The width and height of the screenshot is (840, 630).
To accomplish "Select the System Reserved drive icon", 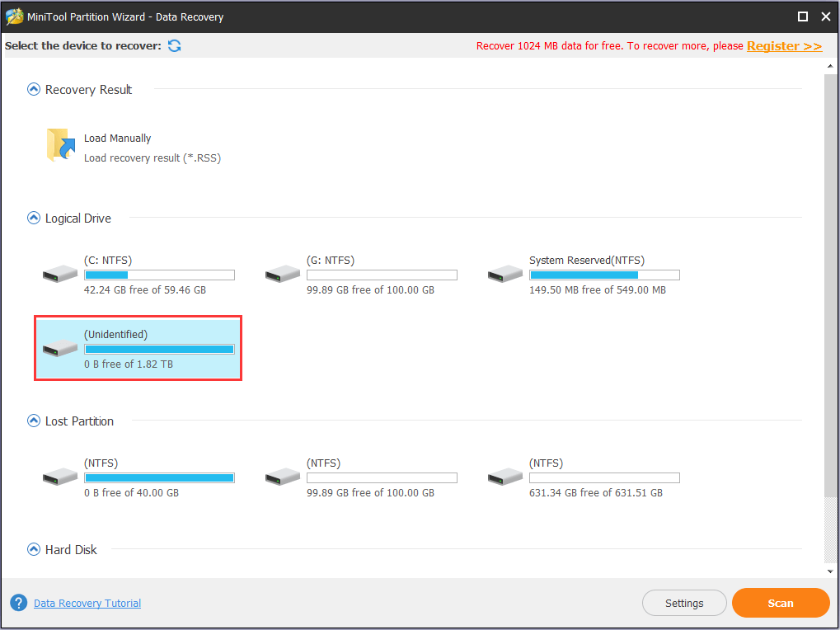I will click(x=505, y=274).
